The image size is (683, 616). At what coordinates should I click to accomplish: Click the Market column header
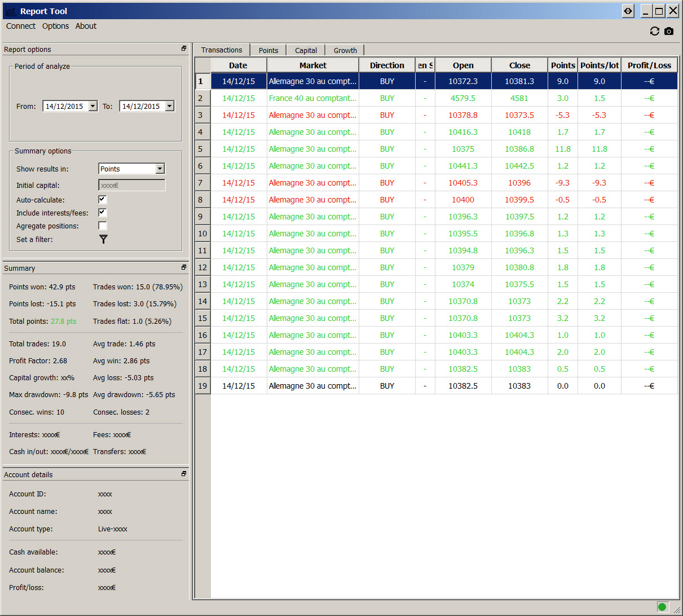click(x=312, y=65)
